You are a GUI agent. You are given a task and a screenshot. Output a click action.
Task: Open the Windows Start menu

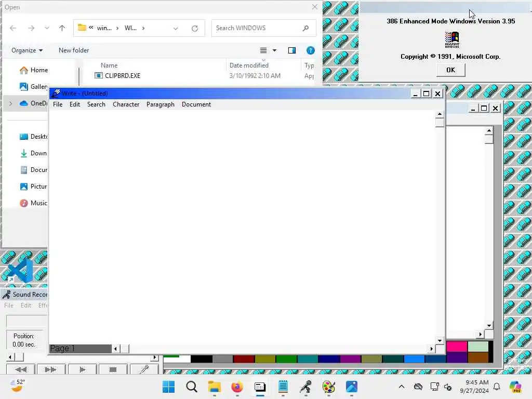[x=169, y=387]
